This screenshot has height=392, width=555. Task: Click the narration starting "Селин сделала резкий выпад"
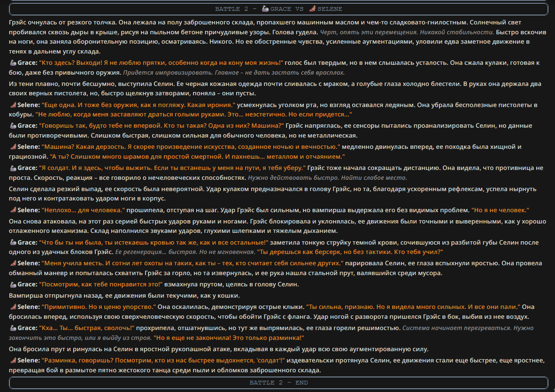(272, 193)
